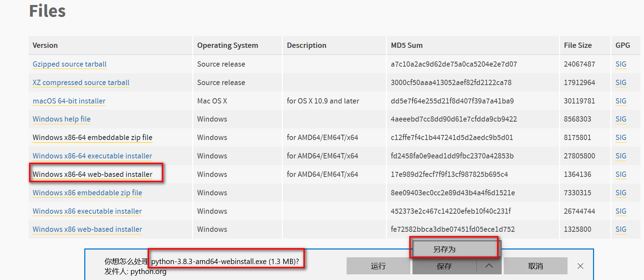644x280 pixels.
Task: Open the Windows help file link
Action: [62, 119]
